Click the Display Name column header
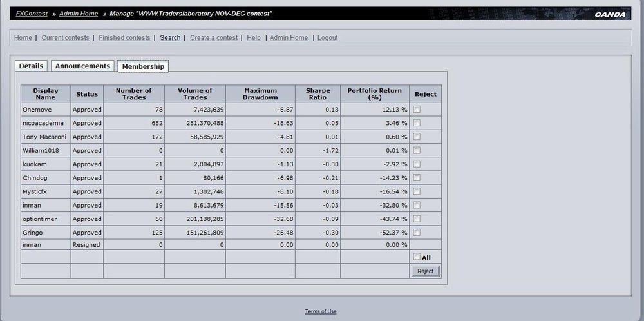The width and height of the screenshot is (644, 321). [x=46, y=93]
